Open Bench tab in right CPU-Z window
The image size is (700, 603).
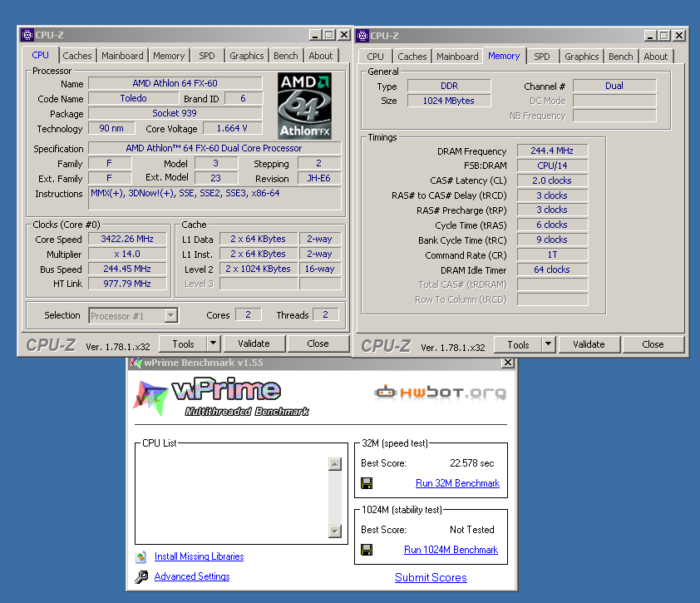pos(620,57)
